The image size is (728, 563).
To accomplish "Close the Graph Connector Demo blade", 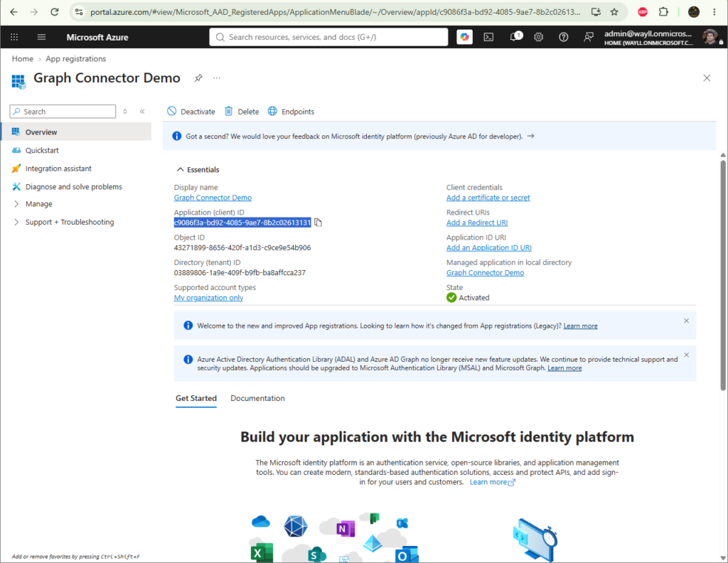I will point(707,78).
